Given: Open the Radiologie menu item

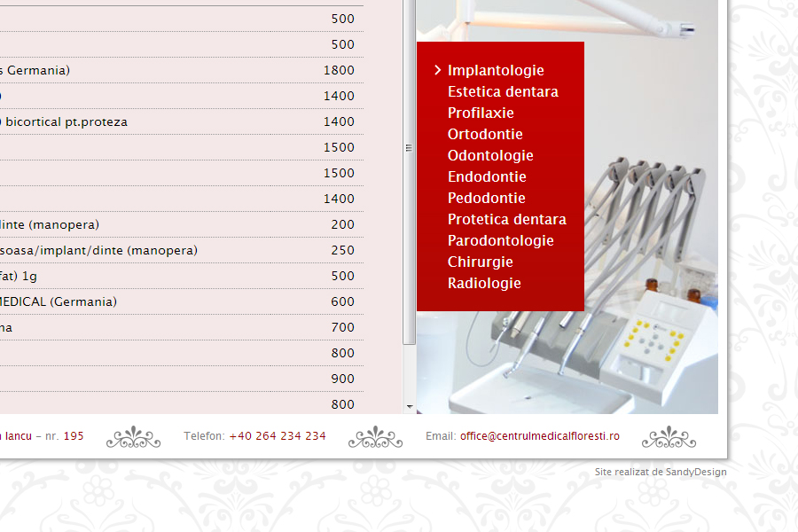Looking at the screenshot, I should pos(484,283).
